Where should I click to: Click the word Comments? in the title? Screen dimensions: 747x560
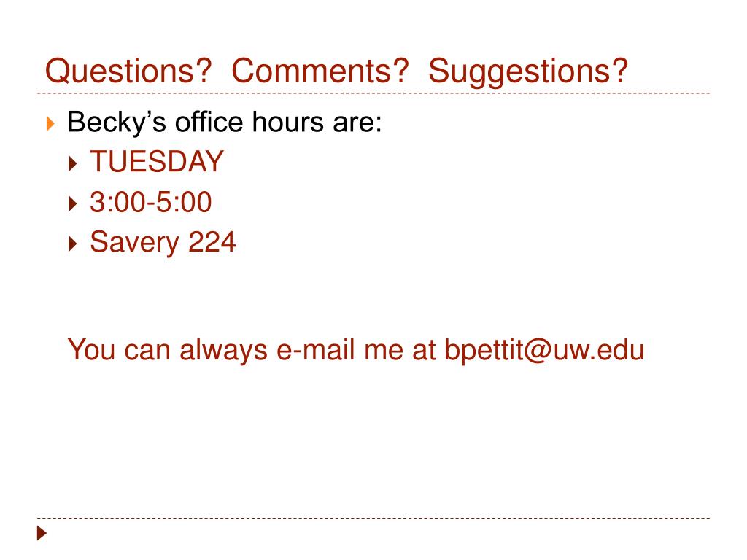(320, 71)
